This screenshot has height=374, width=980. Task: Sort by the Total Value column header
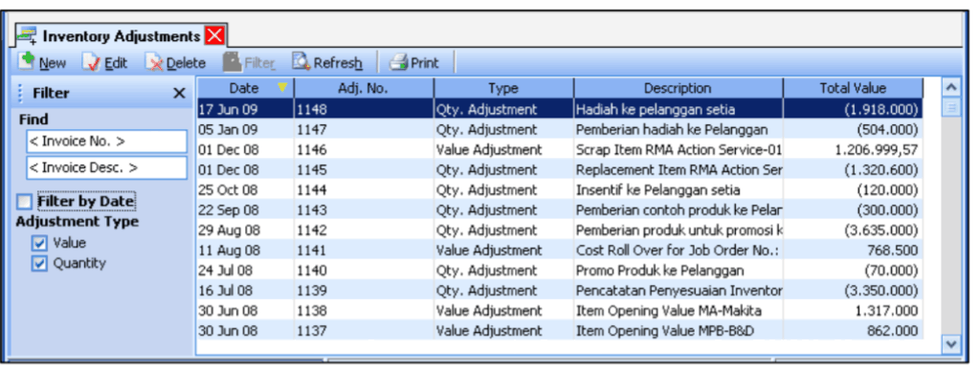[x=853, y=88]
